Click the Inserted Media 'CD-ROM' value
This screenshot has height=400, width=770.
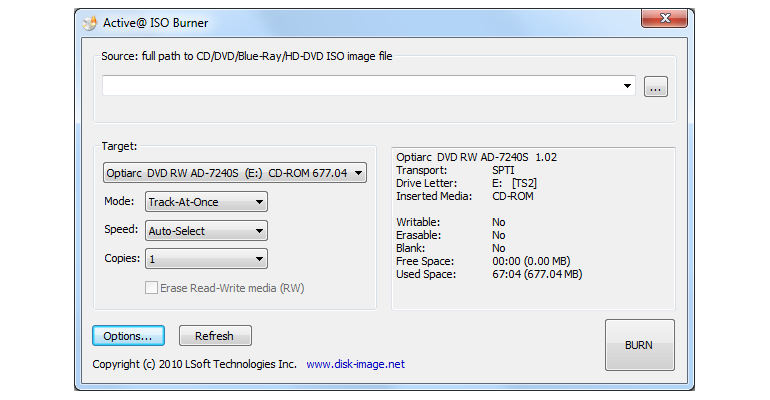pyautogui.click(x=513, y=196)
